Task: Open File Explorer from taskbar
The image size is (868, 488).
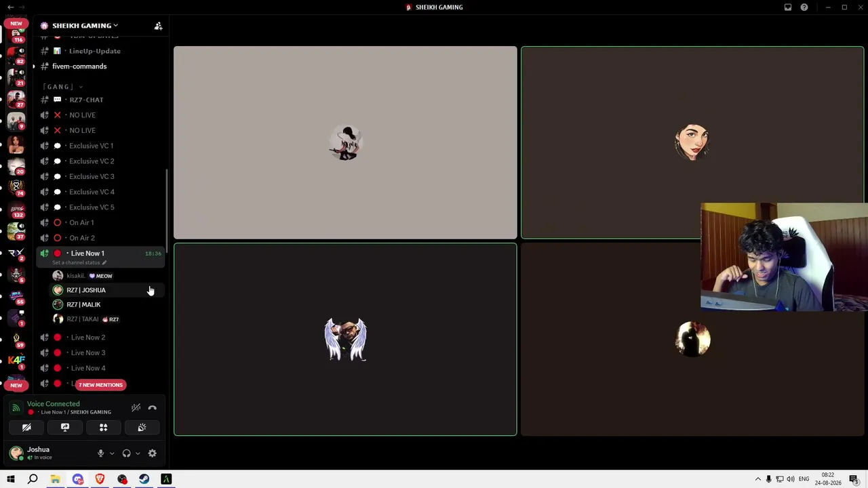Action: coord(56,479)
